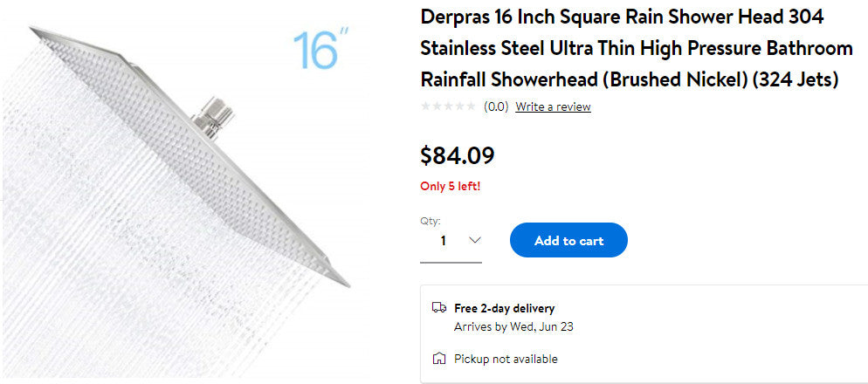
Task: Click the (0.0) rating score
Action: click(496, 106)
